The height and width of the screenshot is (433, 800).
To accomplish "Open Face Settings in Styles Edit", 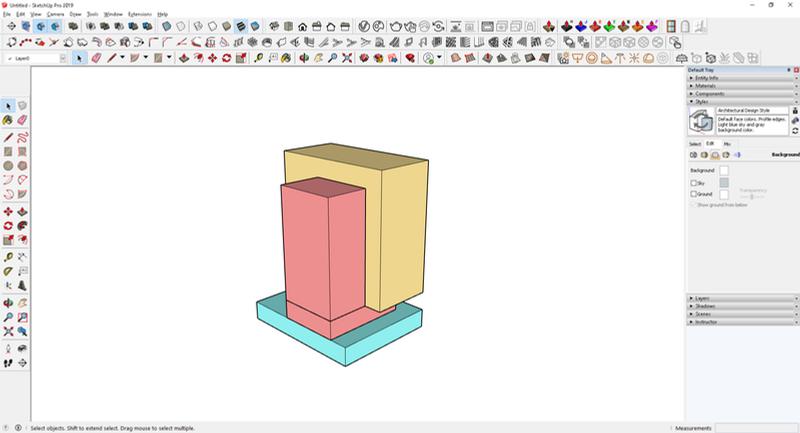I will (x=704, y=155).
